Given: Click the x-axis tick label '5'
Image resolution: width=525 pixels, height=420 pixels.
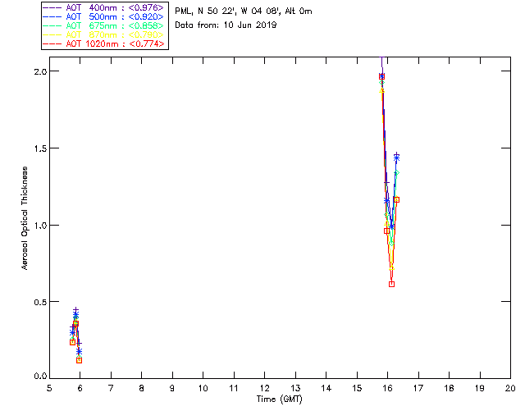Looking at the screenshot, I should (x=49, y=388).
